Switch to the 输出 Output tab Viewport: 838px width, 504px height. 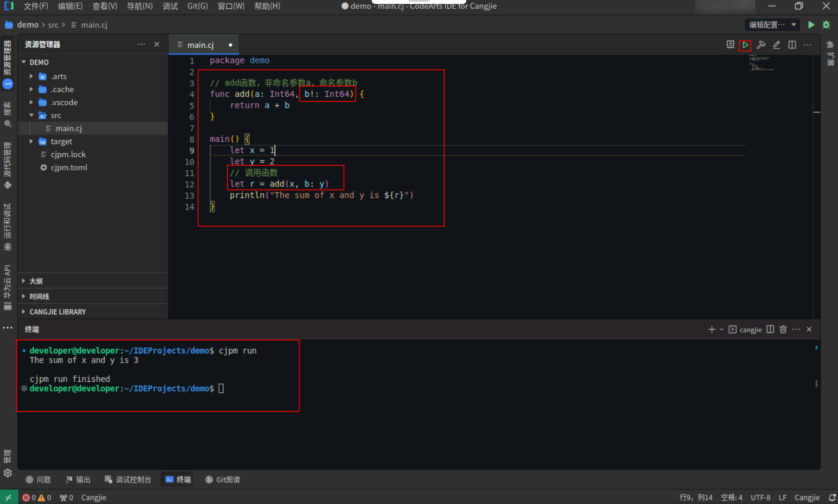point(78,479)
